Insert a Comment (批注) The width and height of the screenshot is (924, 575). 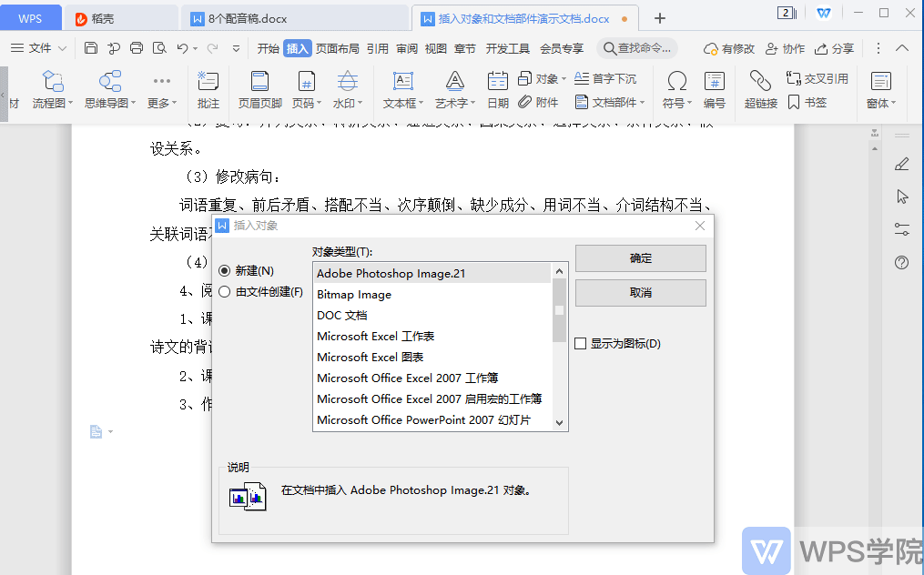[x=208, y=89]
